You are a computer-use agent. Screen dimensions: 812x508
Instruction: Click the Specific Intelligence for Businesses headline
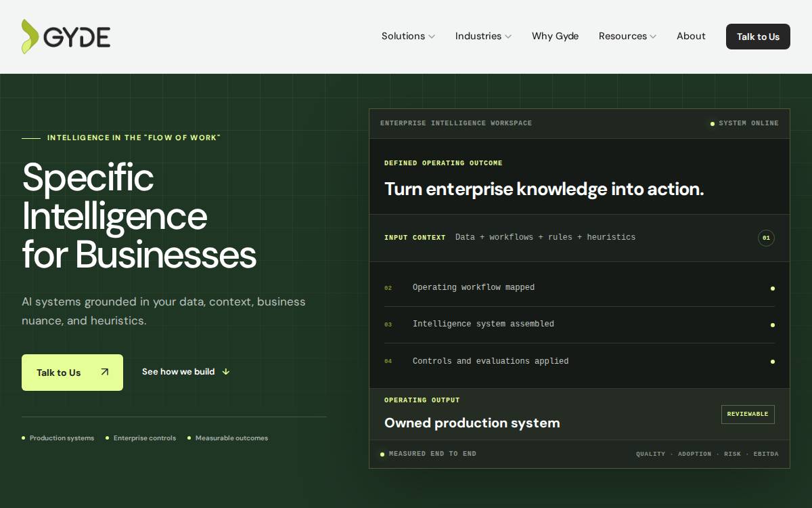click(x=139, y=215)
